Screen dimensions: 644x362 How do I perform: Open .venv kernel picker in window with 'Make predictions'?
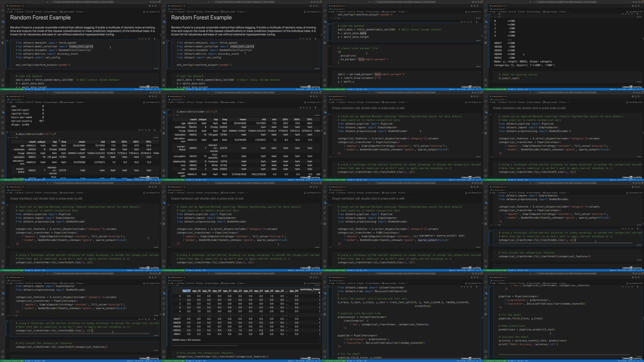[x=635, y=283]
